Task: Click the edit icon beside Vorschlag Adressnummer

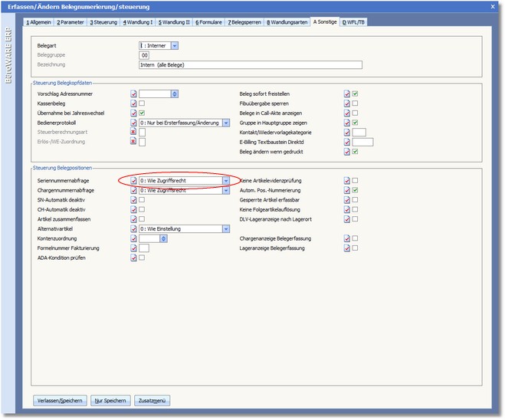Action: tap(133, 94)
